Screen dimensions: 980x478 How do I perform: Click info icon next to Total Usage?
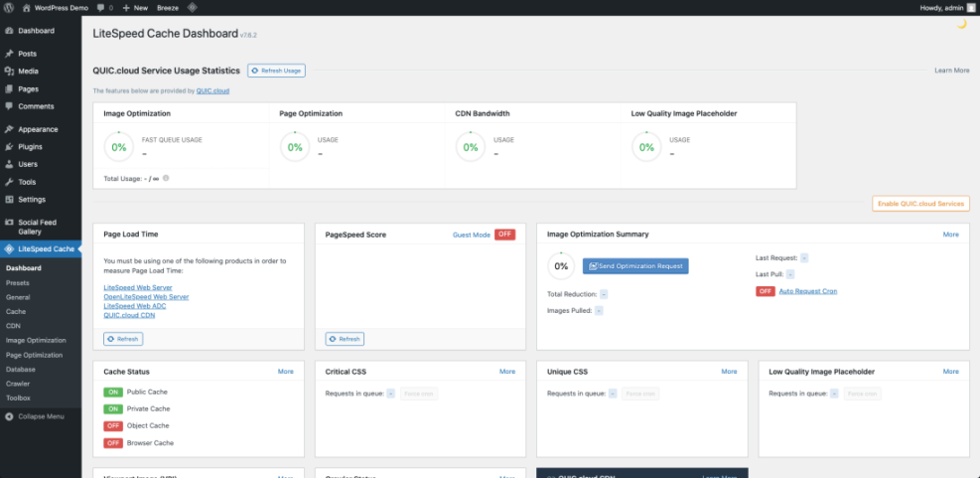166,178
